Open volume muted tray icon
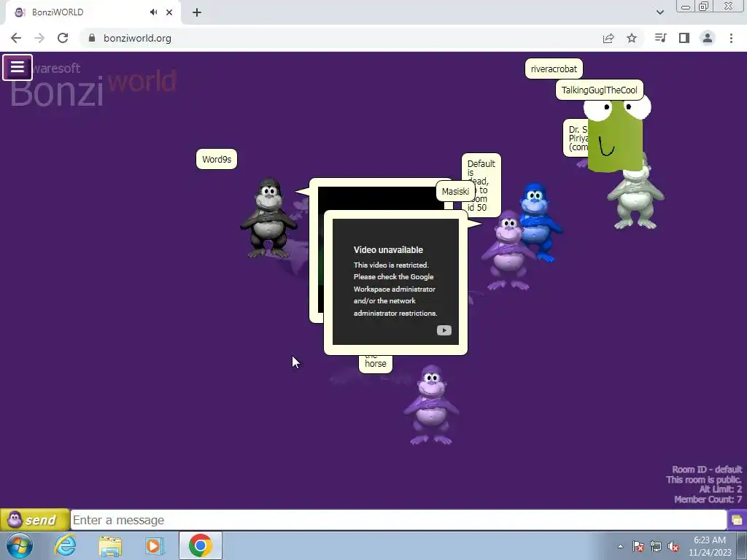 pos(673,547)
